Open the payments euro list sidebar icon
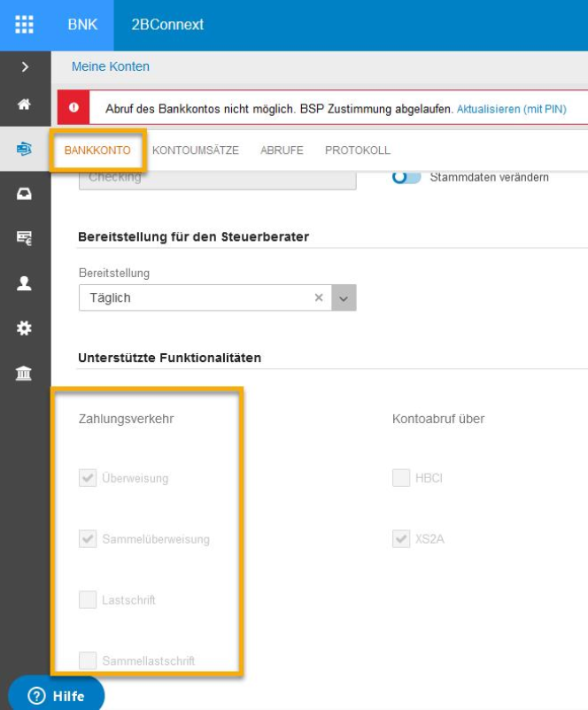 (x=25, y=238)
